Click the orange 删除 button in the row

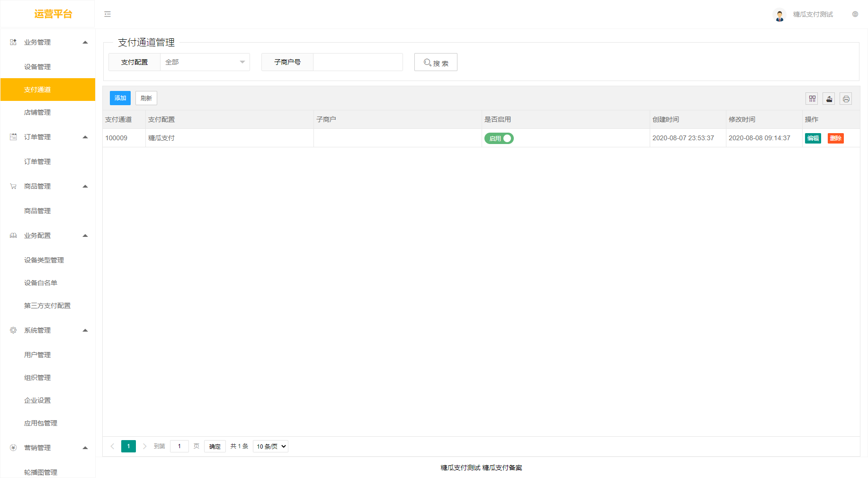(x=835, y=138)
